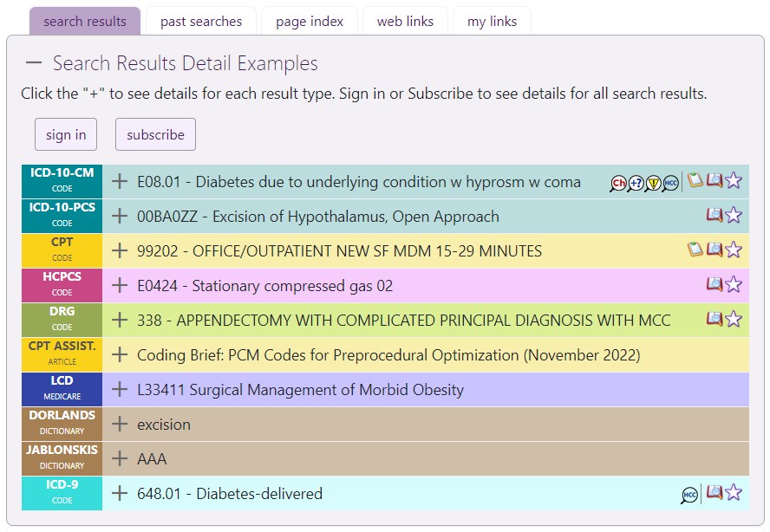Expand the Dorlands excision entry

tap(120, 424)
